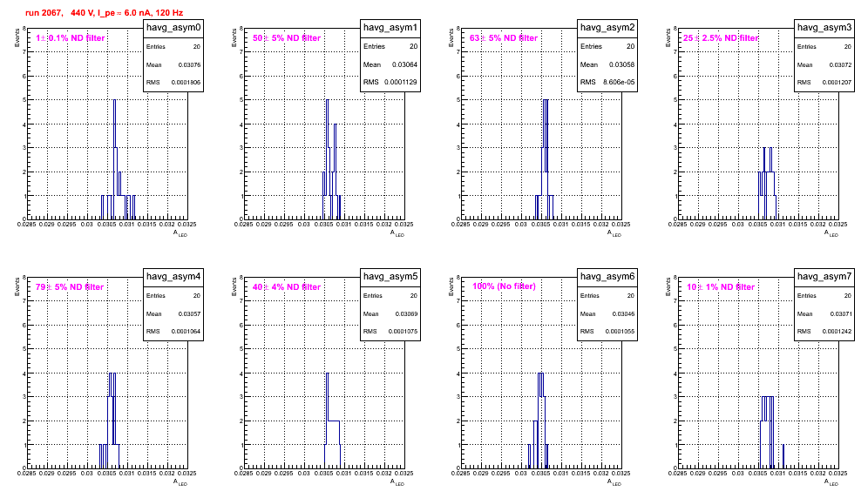Click the flat histogram top in havg_asym5 plot

(334, 421)
